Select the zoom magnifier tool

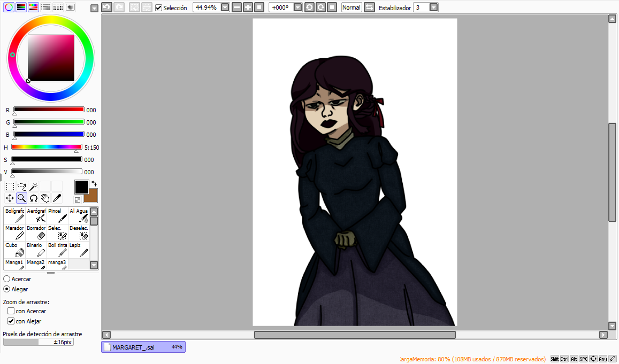pos(22,198)
